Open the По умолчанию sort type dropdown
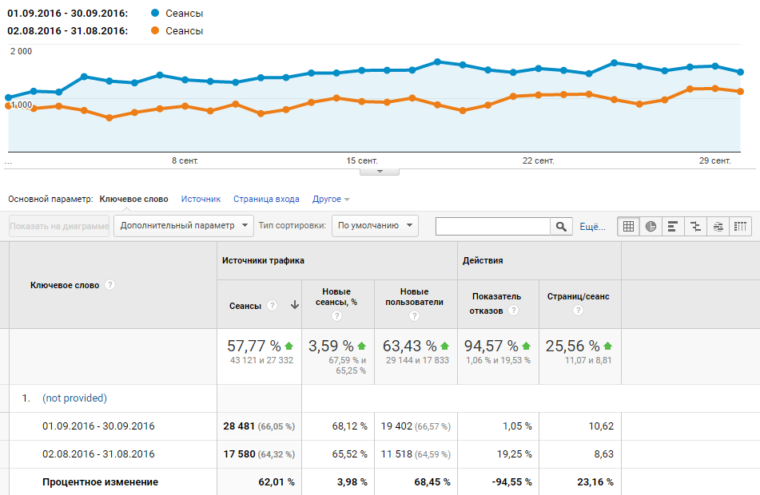This screenshot has width=760, height=495. (375, 226)
